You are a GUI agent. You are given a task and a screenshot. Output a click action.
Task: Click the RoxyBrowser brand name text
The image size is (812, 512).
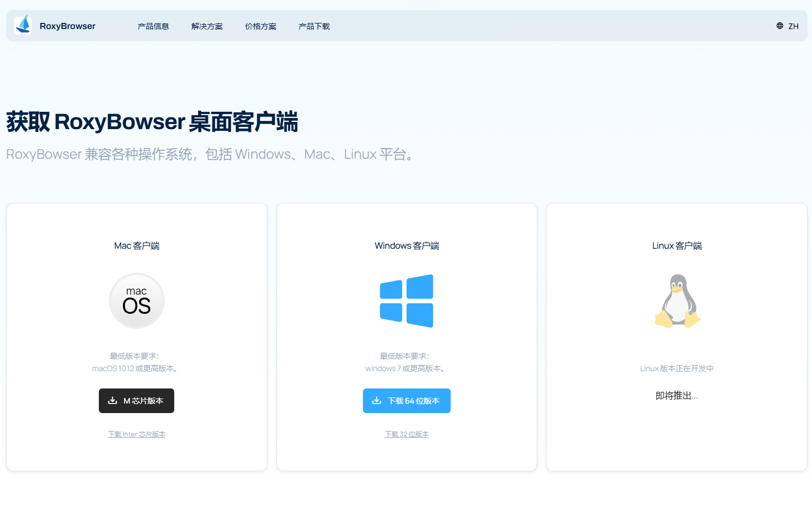[x=68, y=26]
